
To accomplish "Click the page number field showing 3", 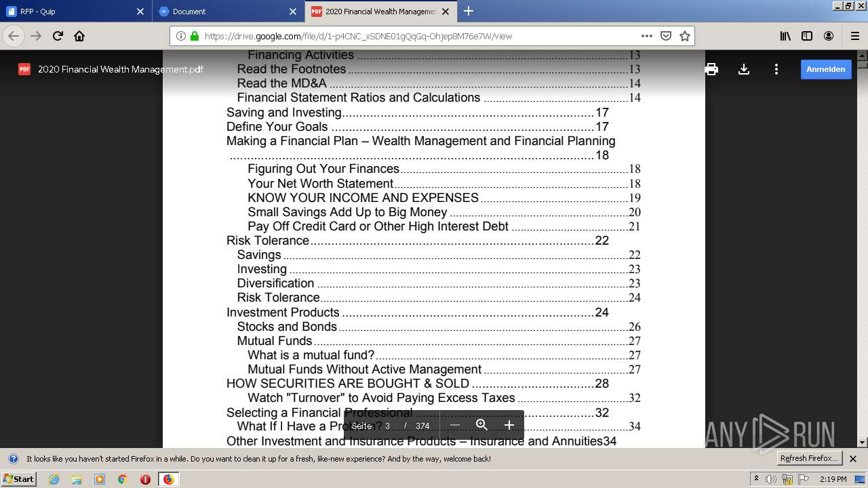I will point(387,426).
